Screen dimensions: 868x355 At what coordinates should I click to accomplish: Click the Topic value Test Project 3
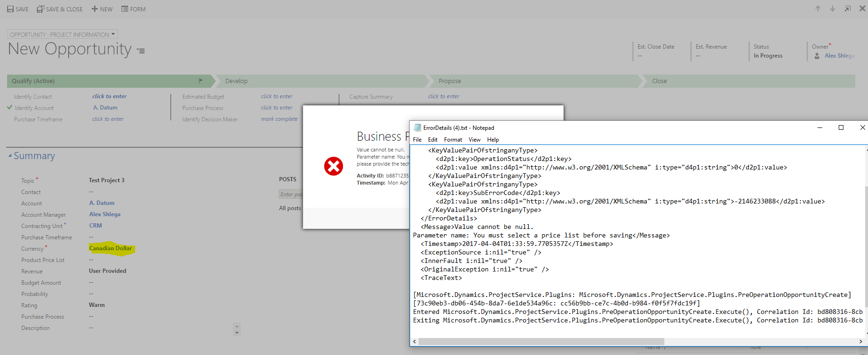click(107, 180)
